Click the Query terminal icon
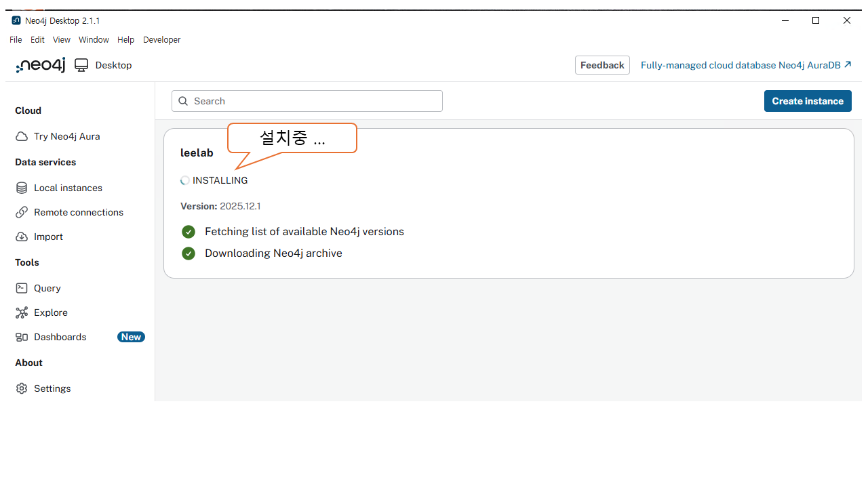The image size is (868, 488). pos(22,288)
